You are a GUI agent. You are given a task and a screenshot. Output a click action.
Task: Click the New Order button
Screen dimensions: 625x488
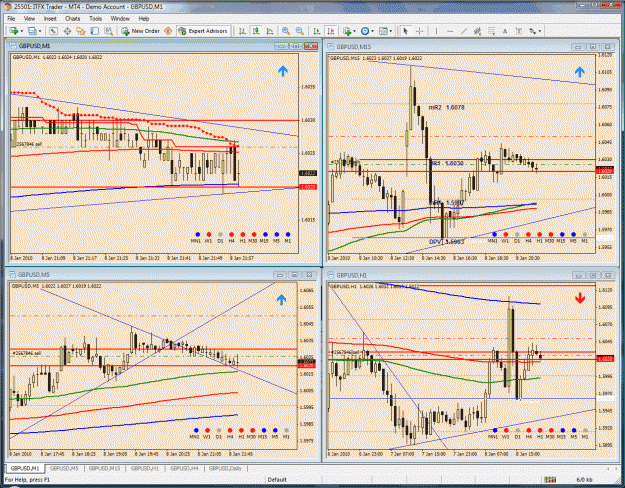pos(141,31)
